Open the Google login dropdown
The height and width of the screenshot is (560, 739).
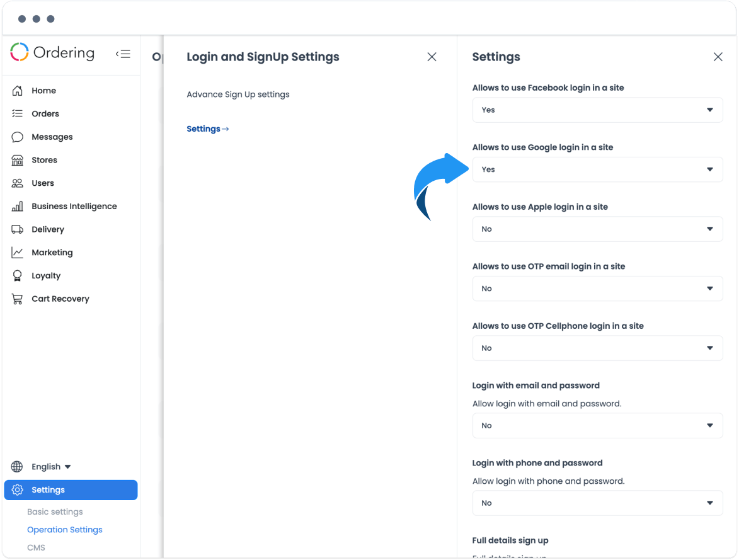[598, 169]
